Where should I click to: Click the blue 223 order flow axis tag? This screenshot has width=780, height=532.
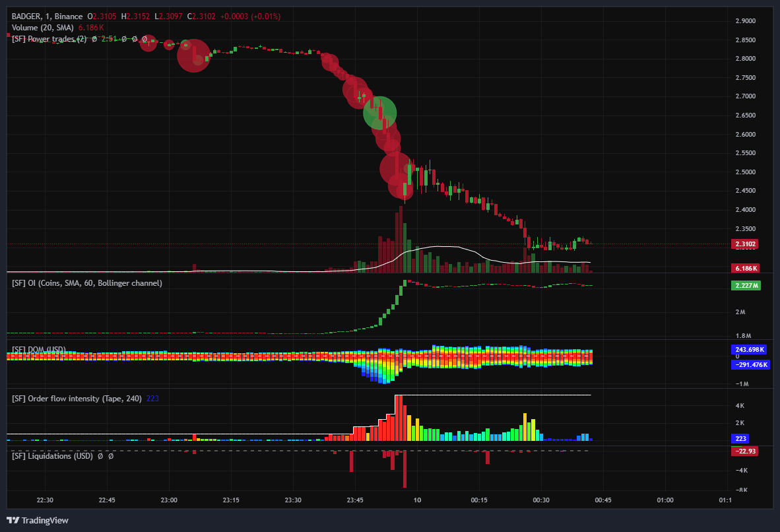740,438
